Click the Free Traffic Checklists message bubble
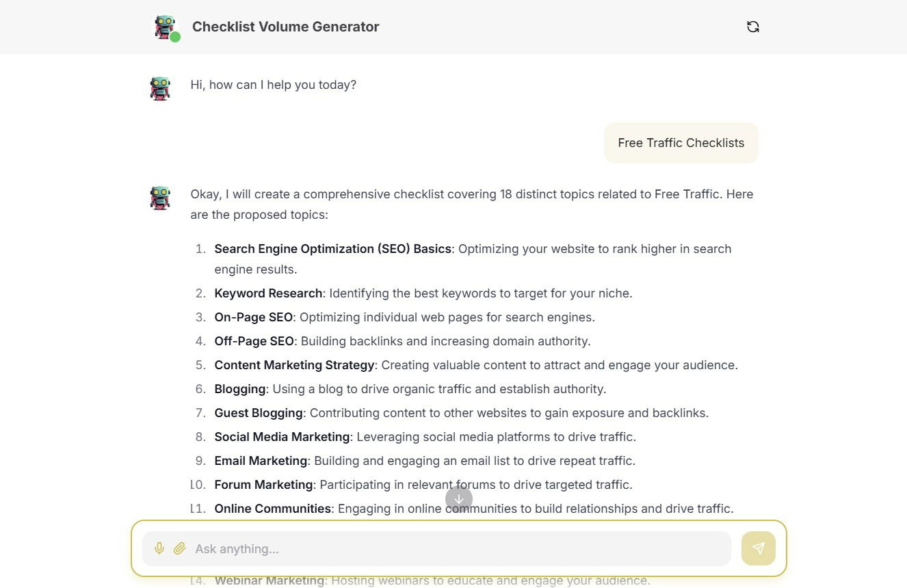The image size is (907, 588). tap(681, 143)
